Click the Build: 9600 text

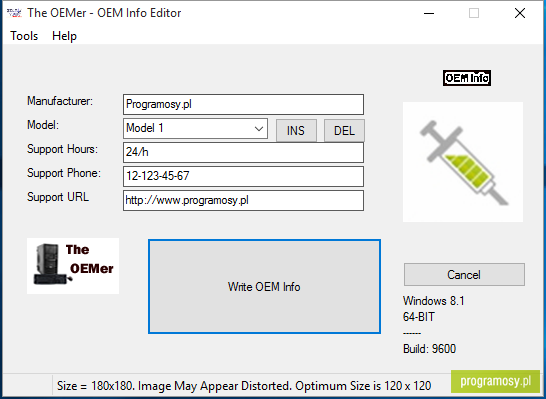click(429, 349)
